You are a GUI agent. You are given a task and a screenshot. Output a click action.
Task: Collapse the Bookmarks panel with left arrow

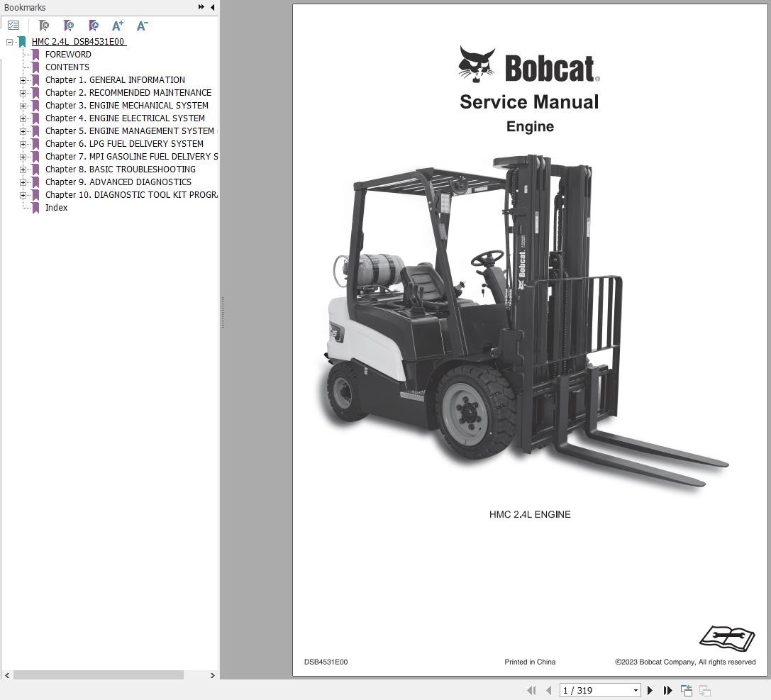click(x=211, y=7)
